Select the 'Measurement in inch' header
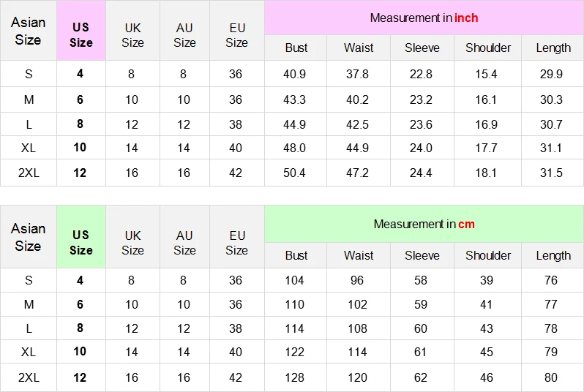Screen dimensions: 584x392 [x=424, y=18]
